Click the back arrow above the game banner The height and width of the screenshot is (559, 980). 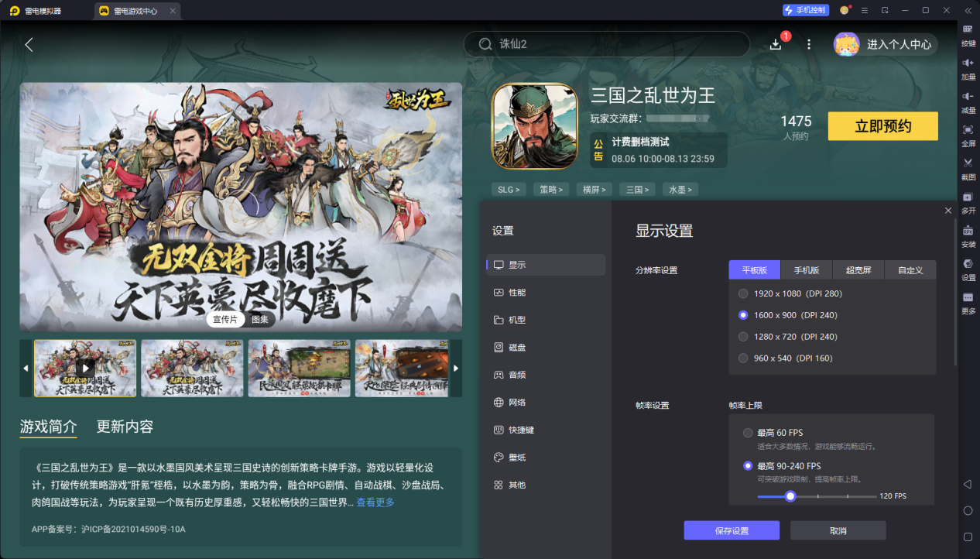[28, 44]
